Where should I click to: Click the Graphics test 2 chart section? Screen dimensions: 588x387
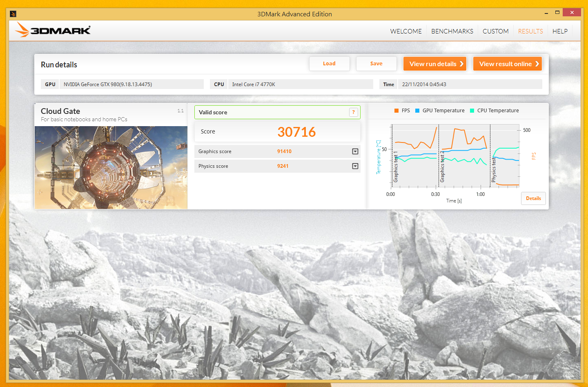(464, 156)
